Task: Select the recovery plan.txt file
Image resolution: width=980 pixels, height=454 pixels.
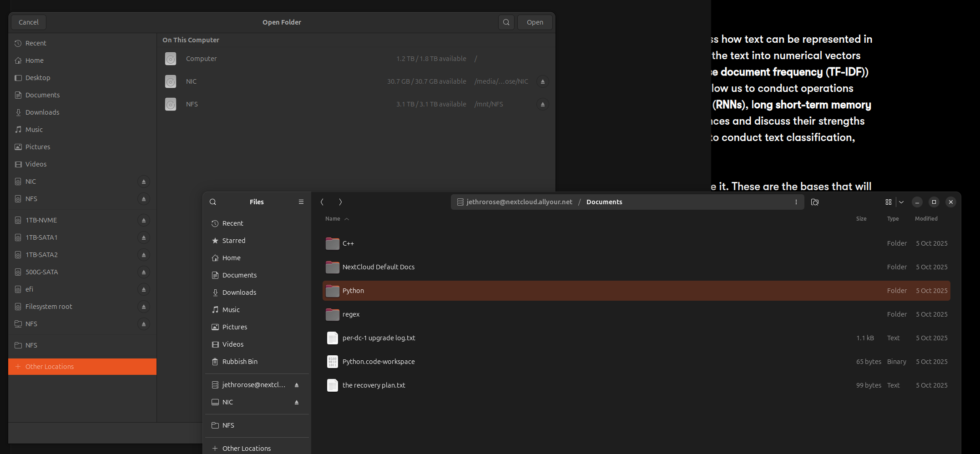Action: [x=374, y=385]
